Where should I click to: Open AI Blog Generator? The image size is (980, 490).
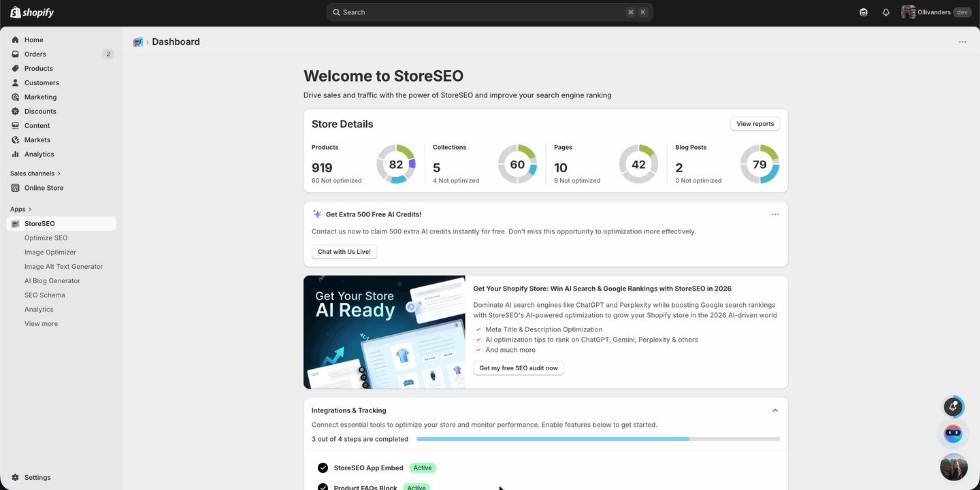coord(52,280)
